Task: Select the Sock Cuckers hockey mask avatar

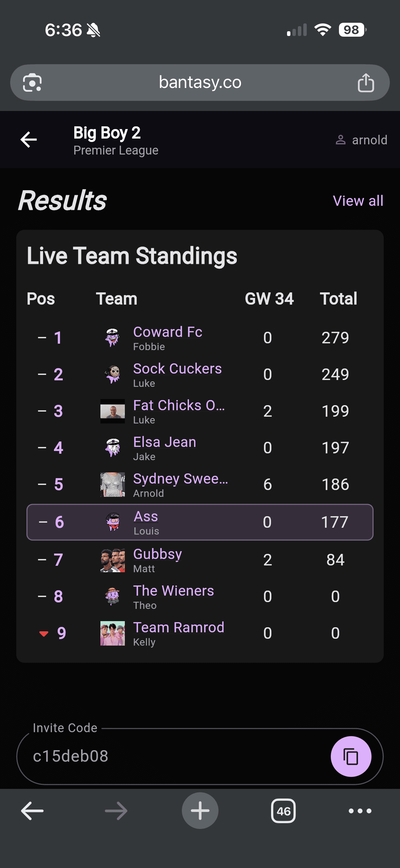Action: pos(112,374)
